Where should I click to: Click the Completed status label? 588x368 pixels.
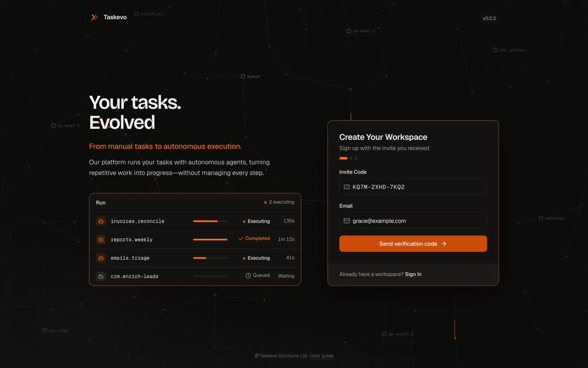(x=258, y=238)
